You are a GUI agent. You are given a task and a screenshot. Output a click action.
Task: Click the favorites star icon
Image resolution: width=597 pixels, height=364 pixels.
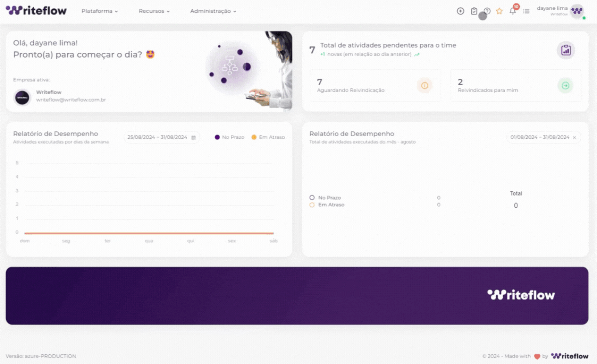coord(499,11)
